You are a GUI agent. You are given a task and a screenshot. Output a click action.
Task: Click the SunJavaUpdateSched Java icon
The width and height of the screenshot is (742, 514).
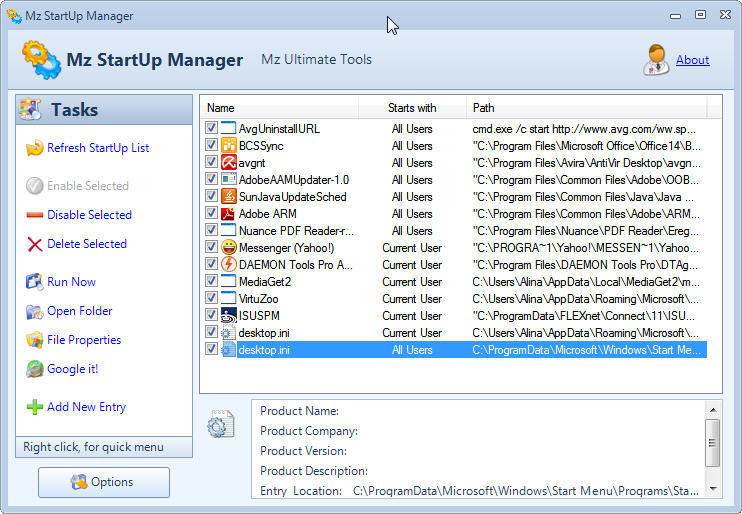[229, 197]
